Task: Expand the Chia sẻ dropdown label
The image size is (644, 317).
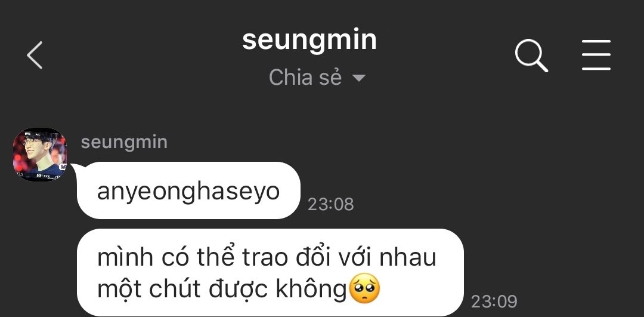Action: pos(305,77)
